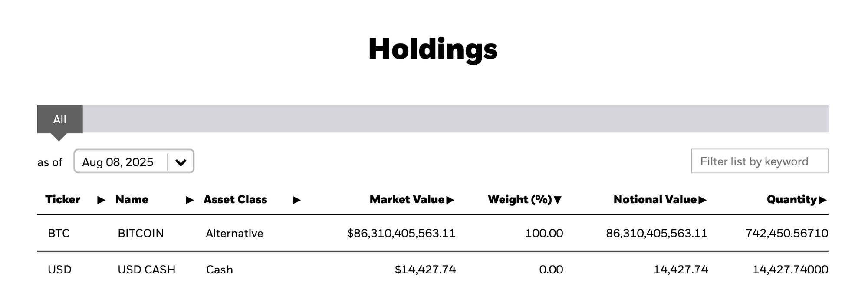
Task: Click Asset Class sort arrow
Action: tap(296, 200)
